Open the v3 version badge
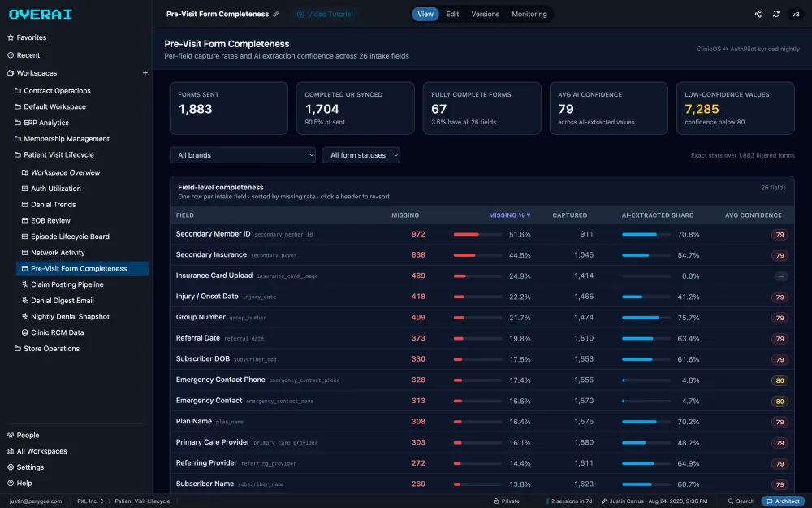Image resolution: width=812 pixels, height=508 pixels. tap(796, 14)
